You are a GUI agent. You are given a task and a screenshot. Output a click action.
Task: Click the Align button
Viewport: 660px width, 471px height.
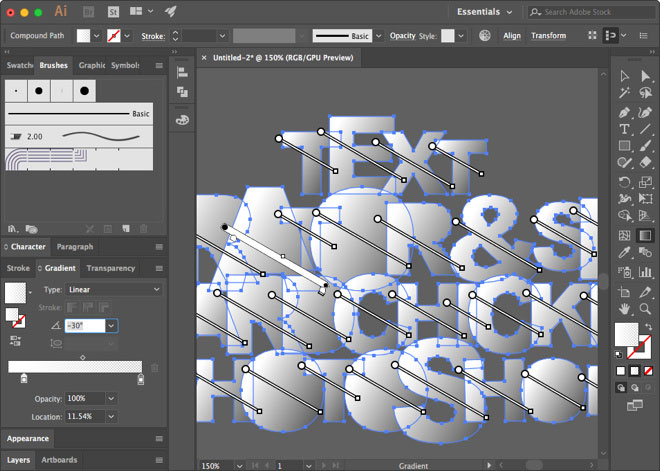(512, 36)
